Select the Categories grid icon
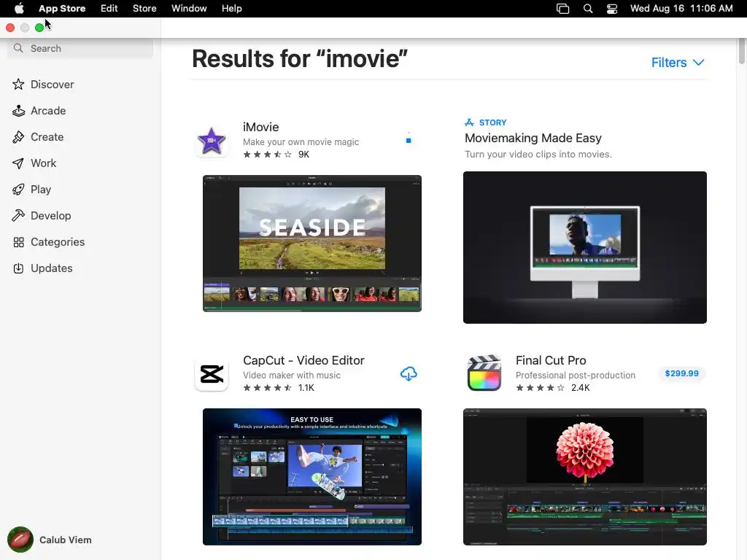Image resolution: width=747 pixels, height=560 pixels. (18, 242)
